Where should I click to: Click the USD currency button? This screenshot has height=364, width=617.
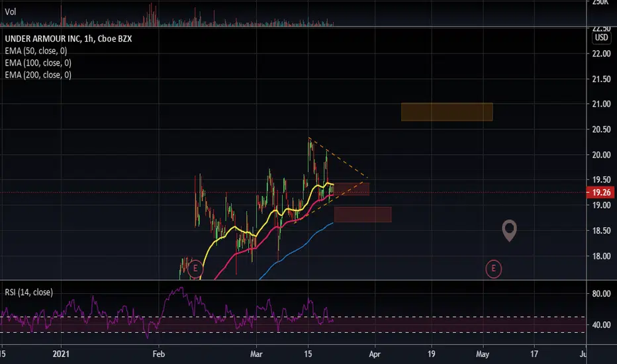[x=601, y=38]
